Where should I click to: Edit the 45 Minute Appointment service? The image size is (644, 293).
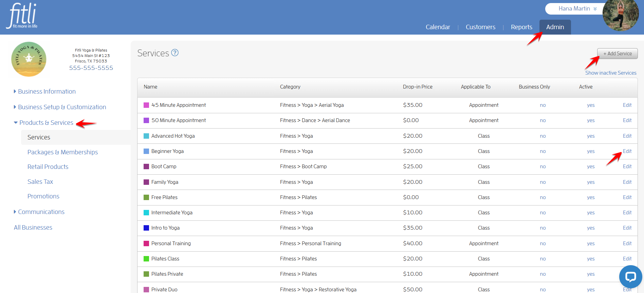point(627,105)
